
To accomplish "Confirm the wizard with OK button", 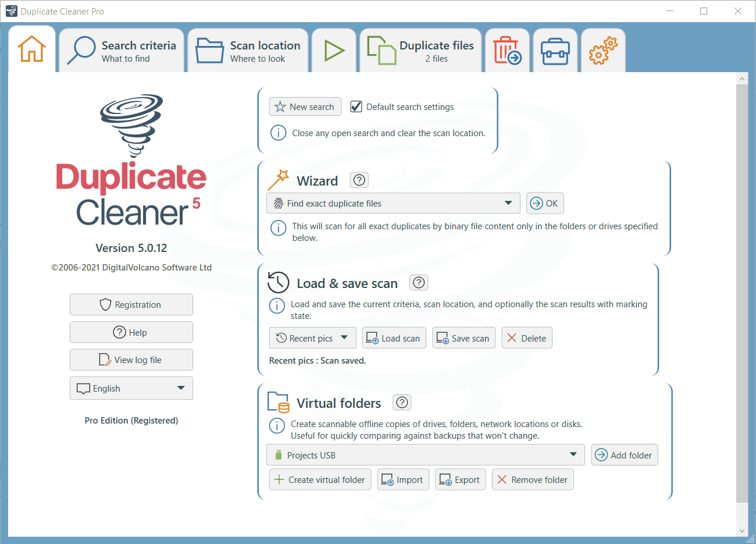I will click(545, 203).
